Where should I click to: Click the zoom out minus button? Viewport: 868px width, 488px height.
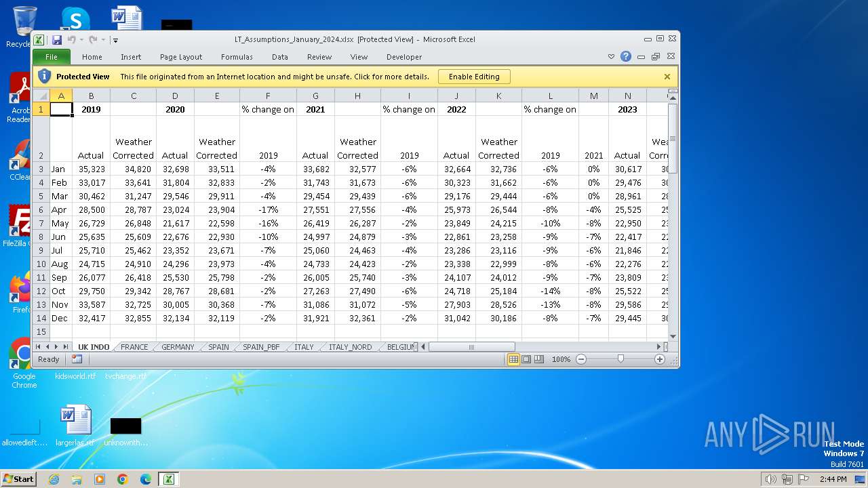581,359
